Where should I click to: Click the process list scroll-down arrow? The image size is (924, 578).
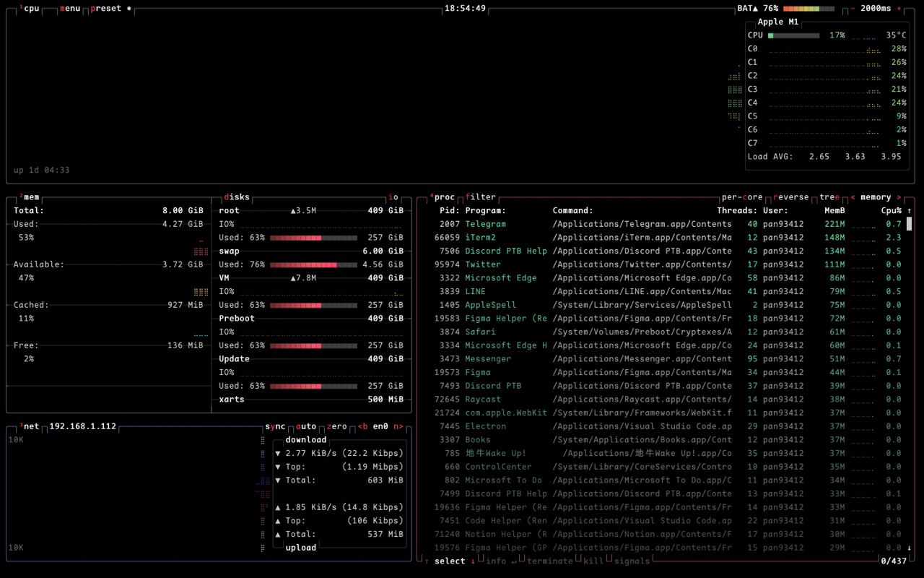[x=909, y=548]
